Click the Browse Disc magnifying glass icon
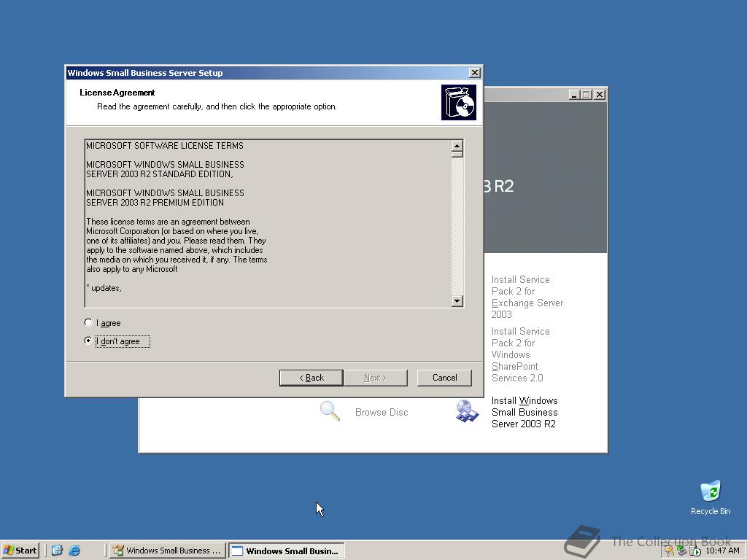This screenshot has width=747, height=560. click(x=330, y=411)
